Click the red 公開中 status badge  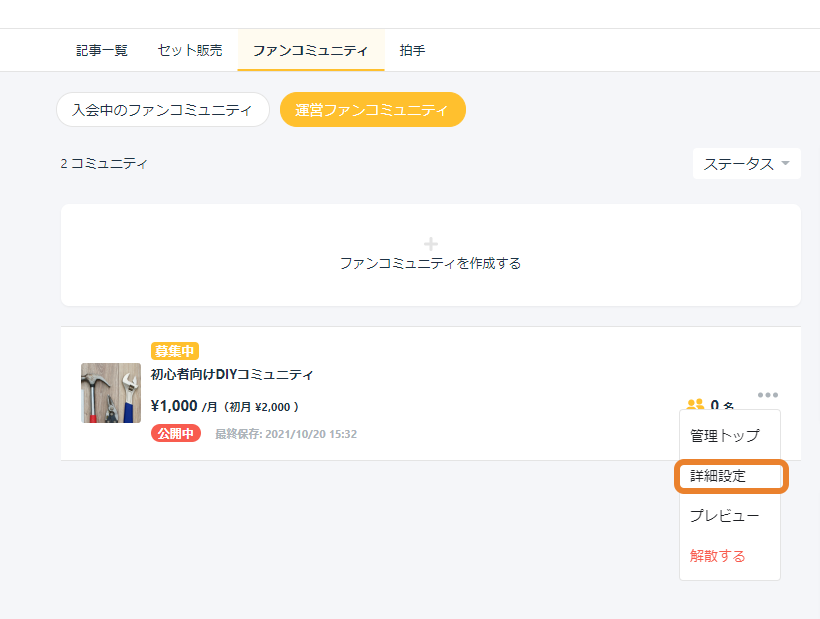[176, 433]
